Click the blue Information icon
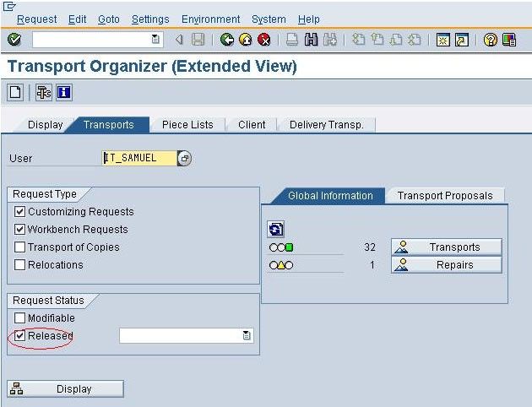Image resolution: width=532 pixels, height=407 pixels. (64, 92)
